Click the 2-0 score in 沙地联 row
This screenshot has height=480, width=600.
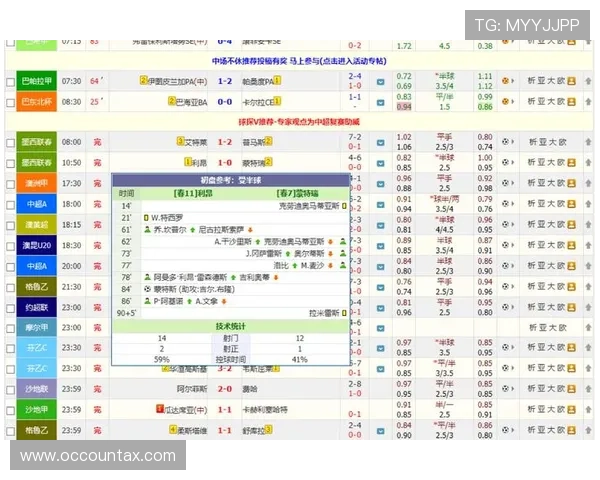[225, 389]
